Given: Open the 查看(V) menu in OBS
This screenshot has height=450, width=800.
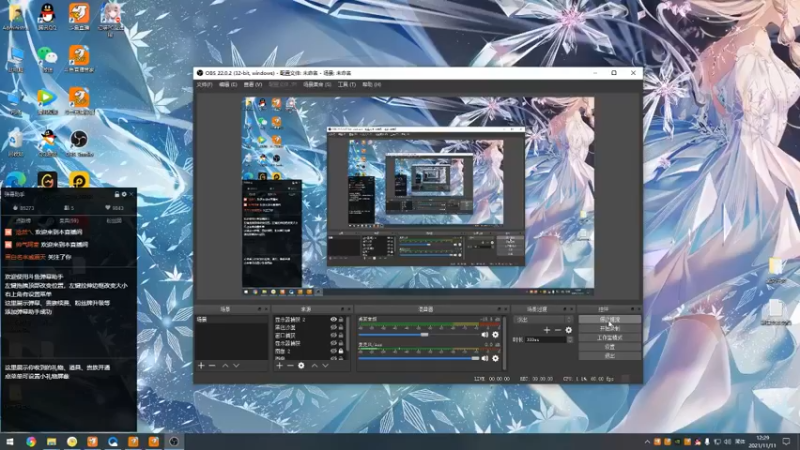Looking at the screenshot, I should click(x=253, y=85).
